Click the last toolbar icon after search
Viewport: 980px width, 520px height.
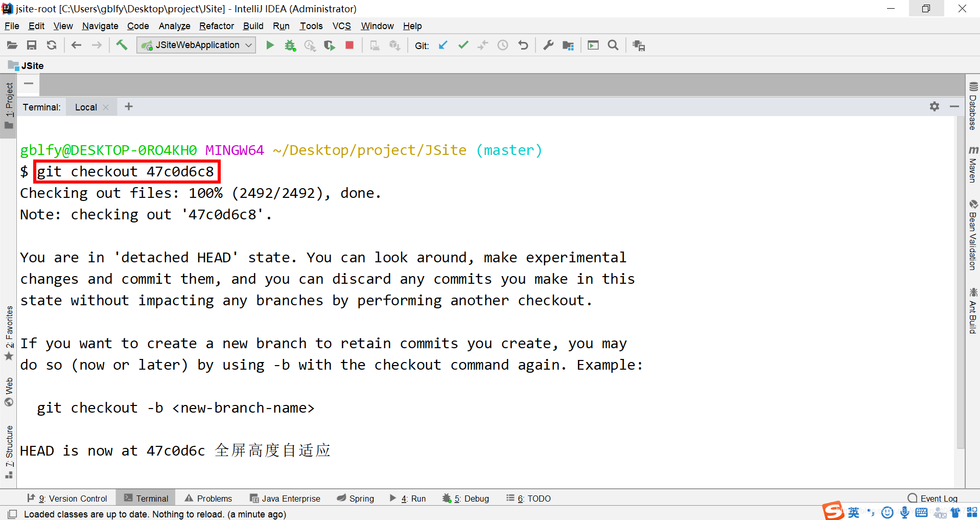(x=639, y=46)
